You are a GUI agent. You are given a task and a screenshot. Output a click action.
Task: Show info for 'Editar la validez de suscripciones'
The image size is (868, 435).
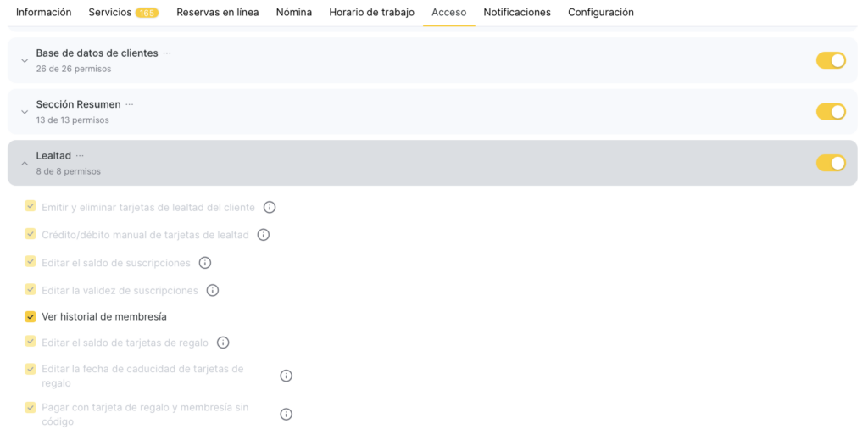[x=212, y=290]
